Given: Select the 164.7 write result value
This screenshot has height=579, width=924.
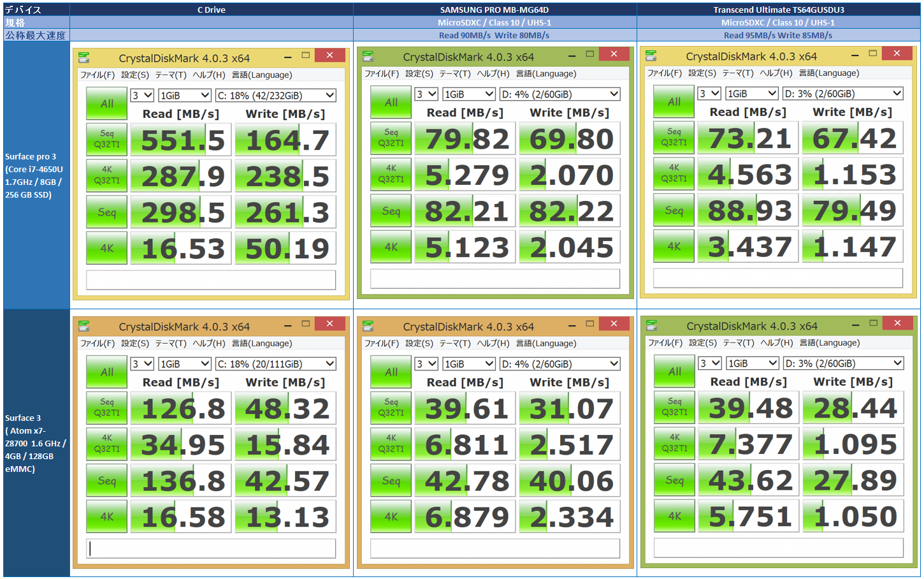Looking at the screenshot, I should click(x=285, y=140).
